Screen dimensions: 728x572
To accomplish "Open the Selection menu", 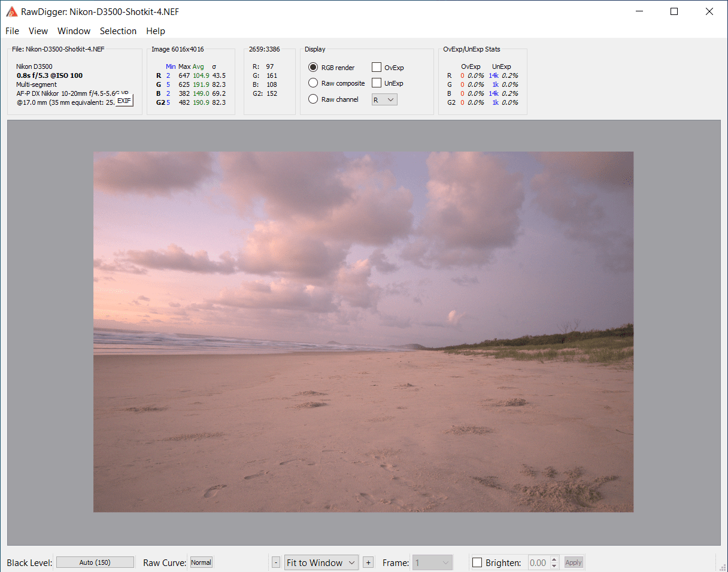I will [x=118, y=31].
